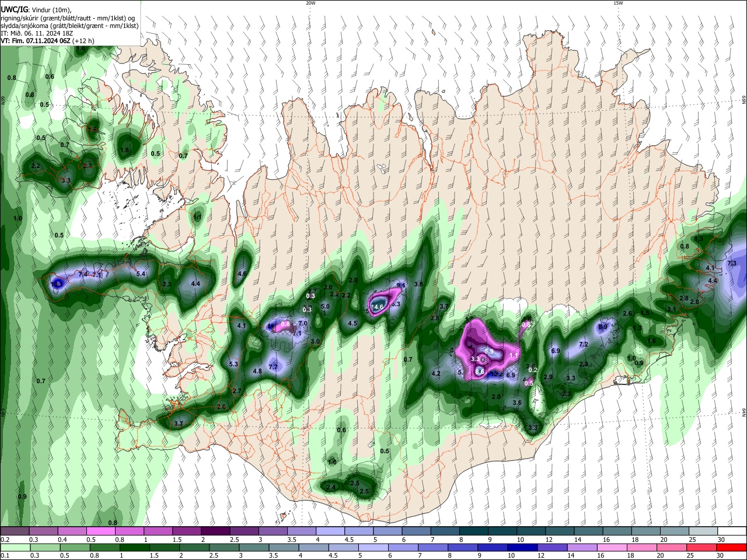Click the 15W longitude label

tap(618, 3)
